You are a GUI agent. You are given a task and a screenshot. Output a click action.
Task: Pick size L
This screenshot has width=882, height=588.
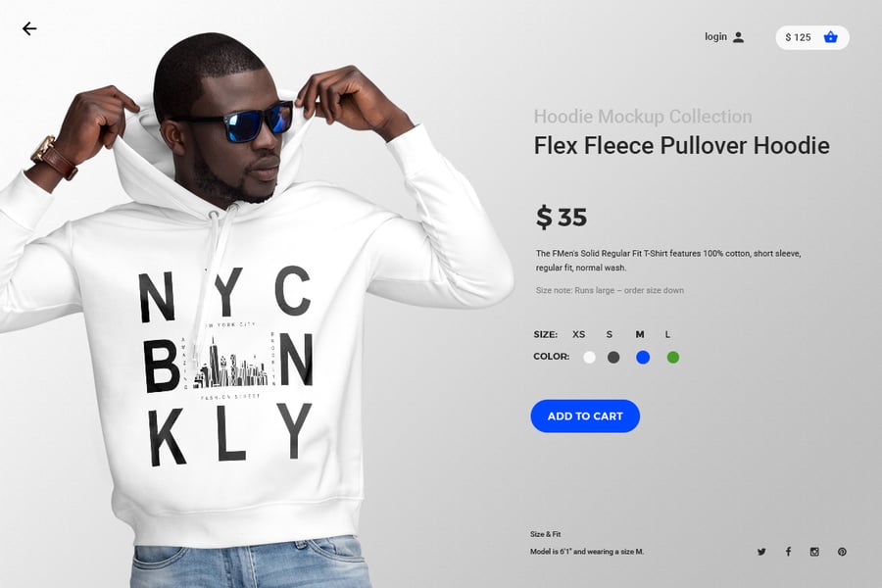[x=667, y=334]
